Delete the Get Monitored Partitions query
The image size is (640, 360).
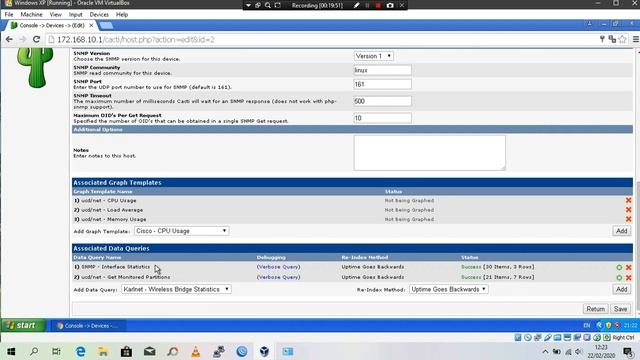pyautogui.click(x=629, y=278)
